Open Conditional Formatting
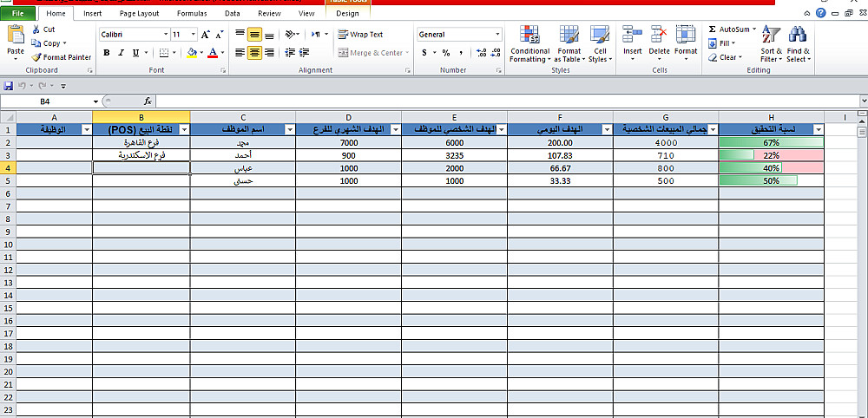Screen dimensions: 868x418 click(x=529, y=44)
